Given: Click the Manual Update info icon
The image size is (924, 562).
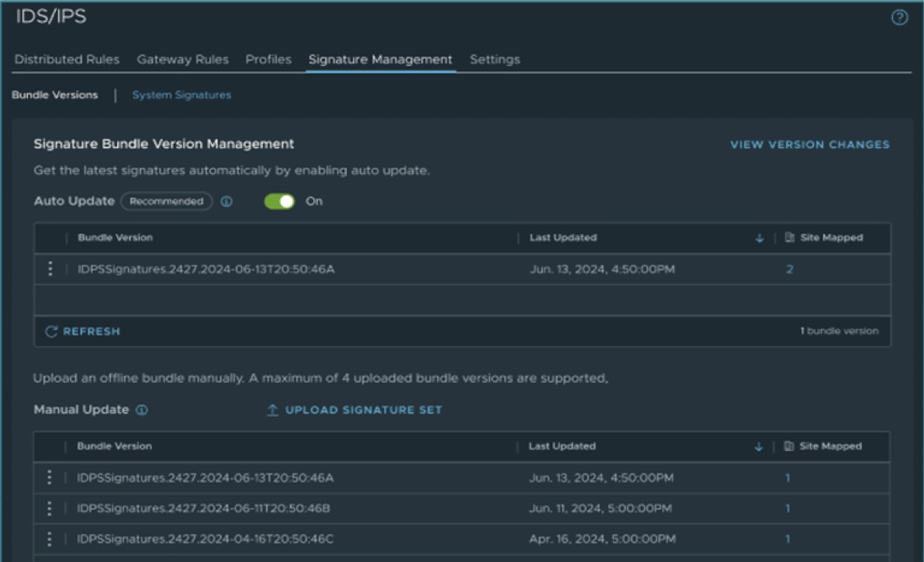Looking at the screenshot, I should (x=142, y=410).
